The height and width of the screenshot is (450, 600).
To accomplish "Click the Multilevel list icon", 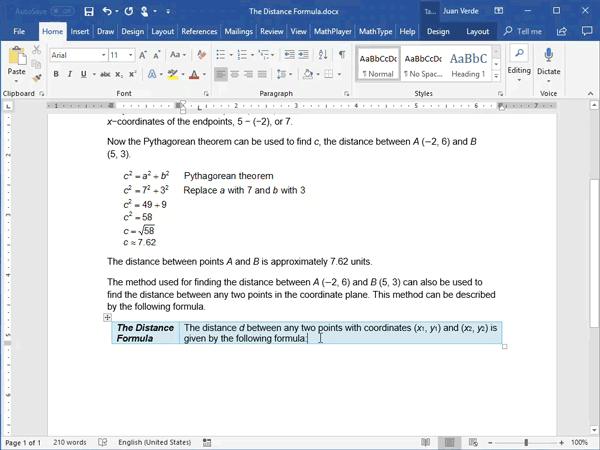I will [x=263, y=55].
